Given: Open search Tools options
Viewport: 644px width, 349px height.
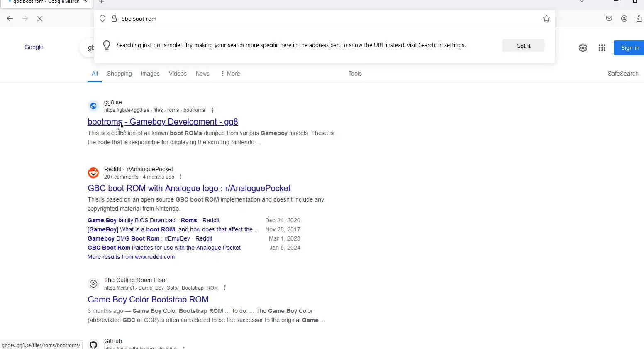Looking at the screenshot, I should (355, 74).
